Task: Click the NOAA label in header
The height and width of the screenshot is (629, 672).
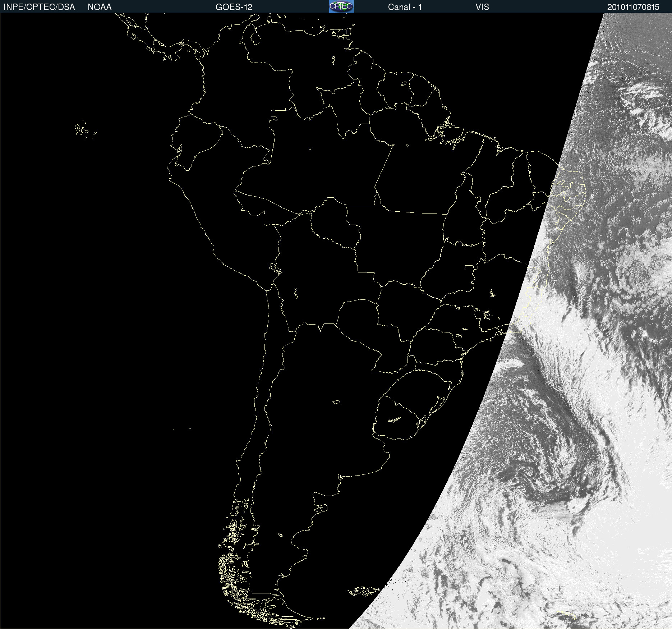Action: [100, 7]
